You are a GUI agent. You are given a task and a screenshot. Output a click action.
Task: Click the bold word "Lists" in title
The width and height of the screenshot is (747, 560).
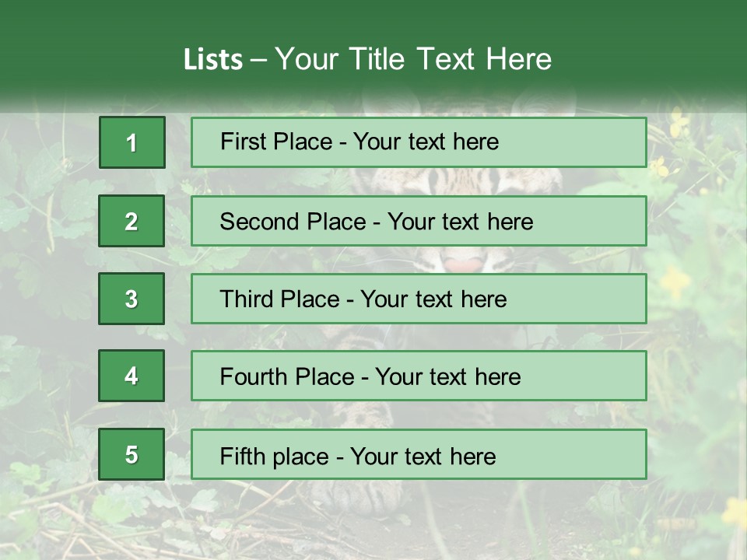[213, 59]
